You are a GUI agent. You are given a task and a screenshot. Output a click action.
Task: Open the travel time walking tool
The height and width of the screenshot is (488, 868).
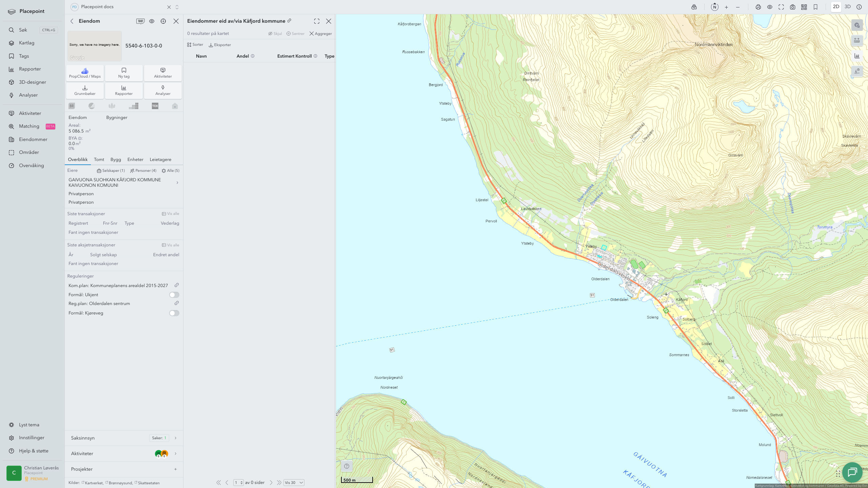coord(857,71)
